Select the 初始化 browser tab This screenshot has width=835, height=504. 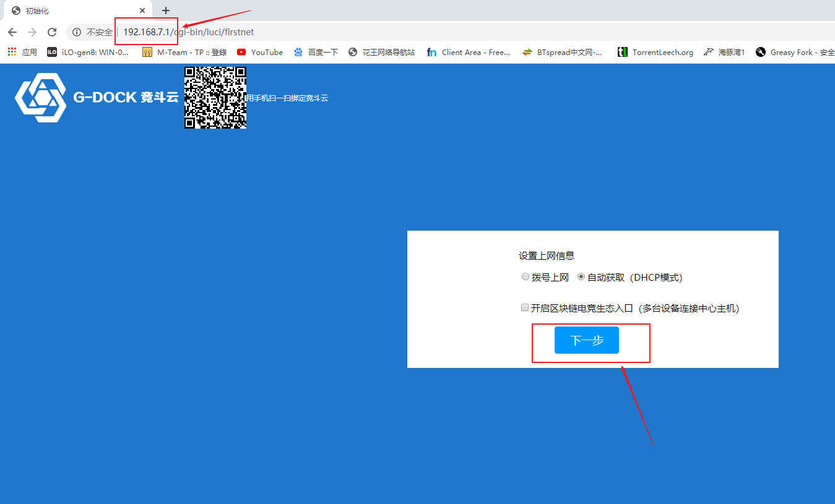77,11
